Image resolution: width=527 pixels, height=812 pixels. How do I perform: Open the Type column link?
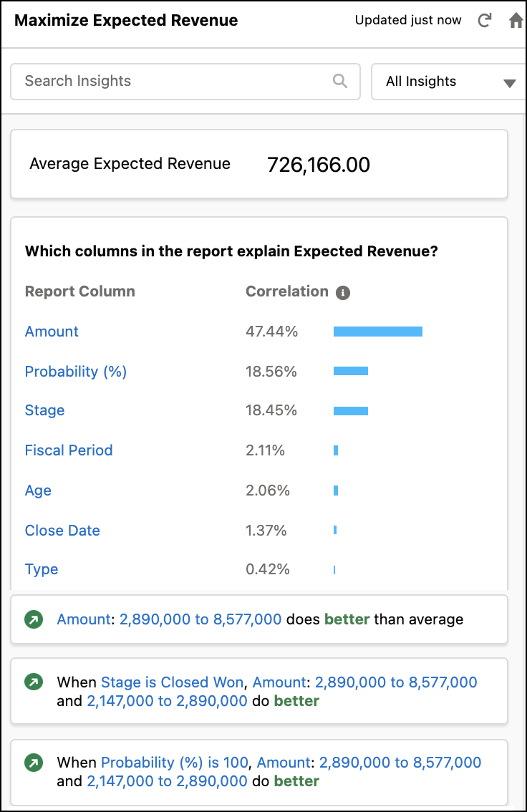[42, 570]
